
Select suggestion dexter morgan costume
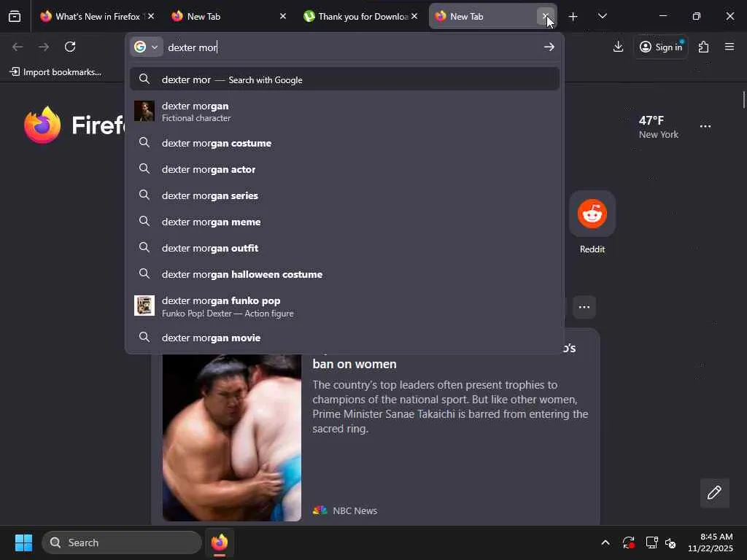344,143
